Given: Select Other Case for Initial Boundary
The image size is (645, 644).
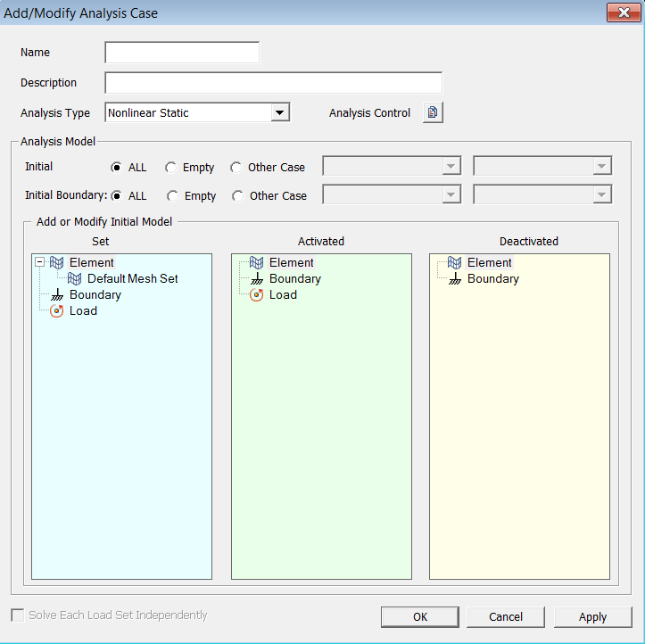Looking at the screenshot, I should click(x=238, y=196).
